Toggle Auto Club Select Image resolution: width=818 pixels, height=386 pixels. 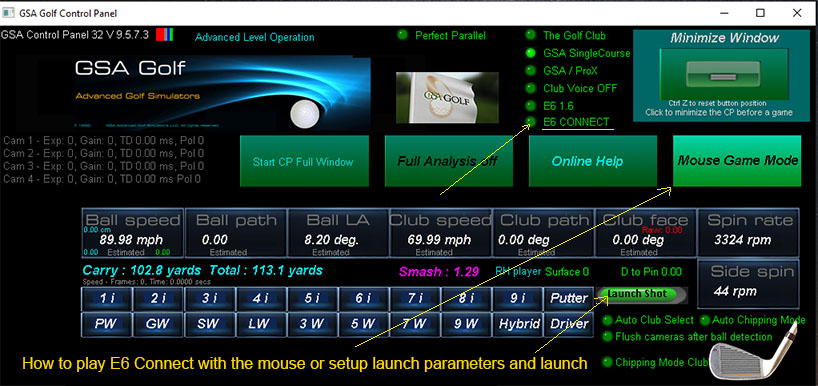tap(607, 320)
